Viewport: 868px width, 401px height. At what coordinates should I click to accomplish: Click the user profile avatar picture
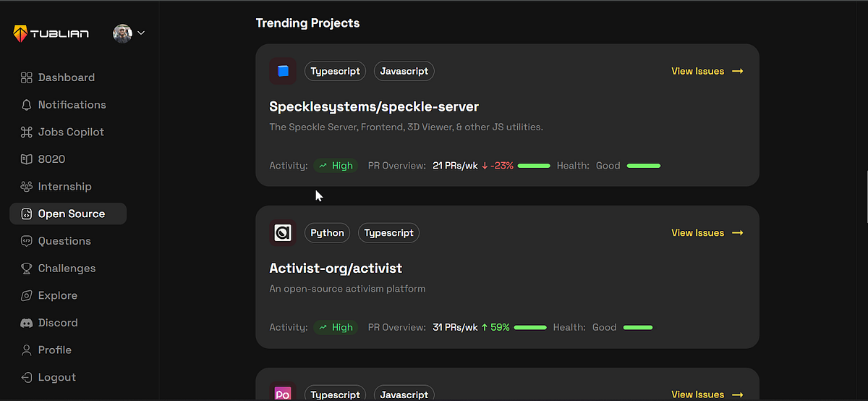tap(122, 33)
